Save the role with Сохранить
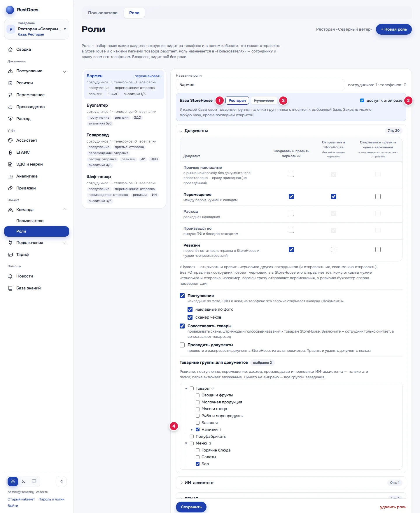Screen dimensions: 420x513 click(191, 507)
